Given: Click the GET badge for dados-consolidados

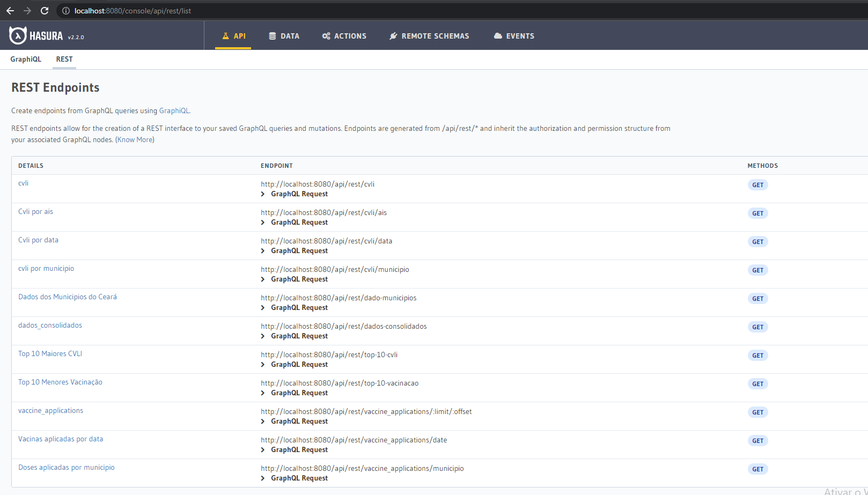Looking at the screenshot, I should [757, 327].
